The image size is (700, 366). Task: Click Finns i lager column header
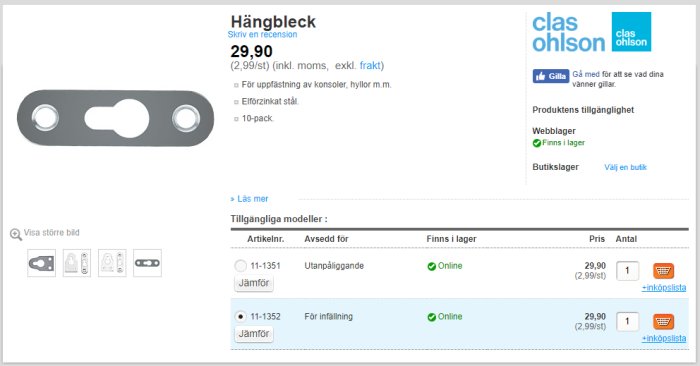click(x=451, y=239)
